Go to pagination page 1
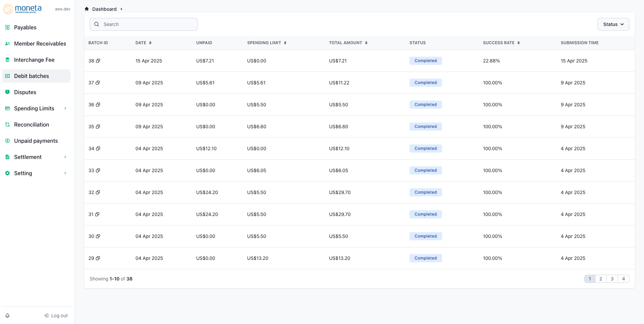 (x=590, y=279)
